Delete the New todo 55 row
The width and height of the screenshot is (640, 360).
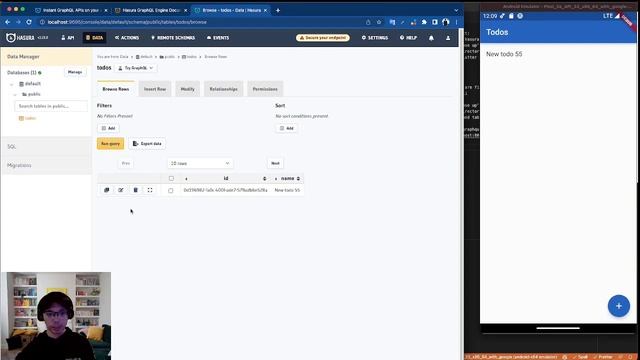(x=136, y=190)
